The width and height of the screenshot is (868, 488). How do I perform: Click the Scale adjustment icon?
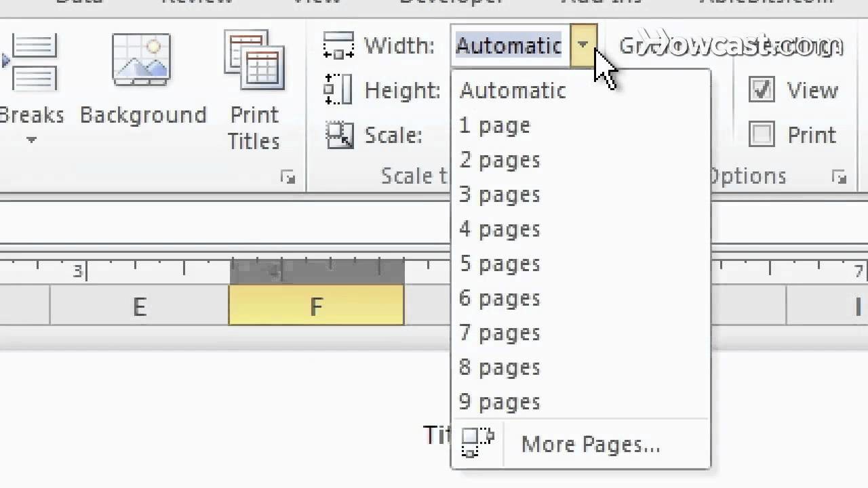click(x=339, y=134)
